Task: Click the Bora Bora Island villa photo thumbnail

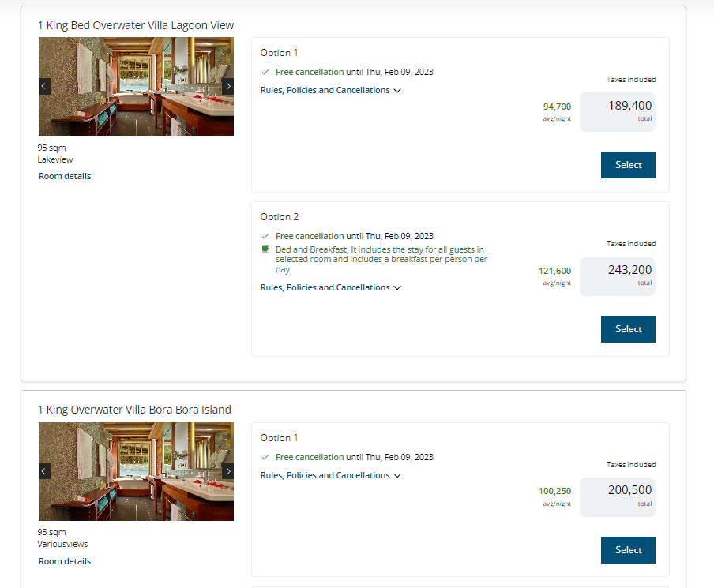Action: [136, 471]
